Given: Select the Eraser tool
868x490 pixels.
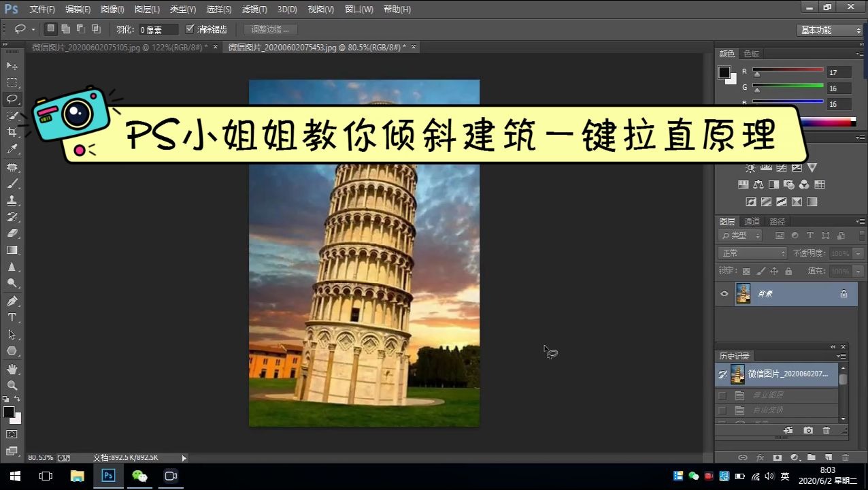Looking at the screenshot, I should point(12,233).
